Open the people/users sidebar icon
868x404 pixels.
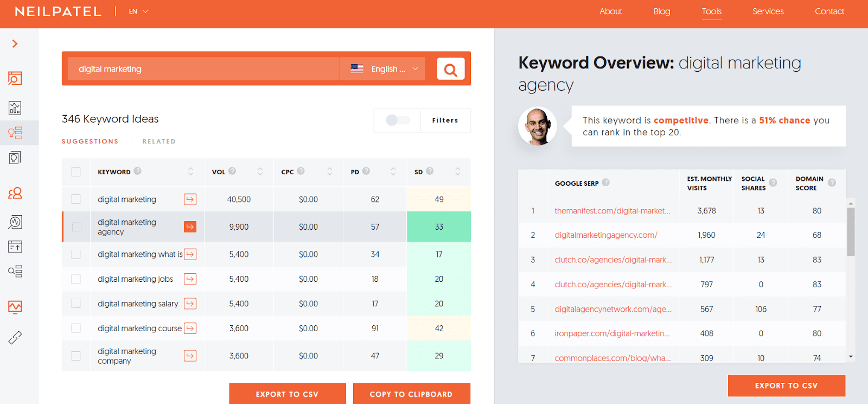click(15, 193)
